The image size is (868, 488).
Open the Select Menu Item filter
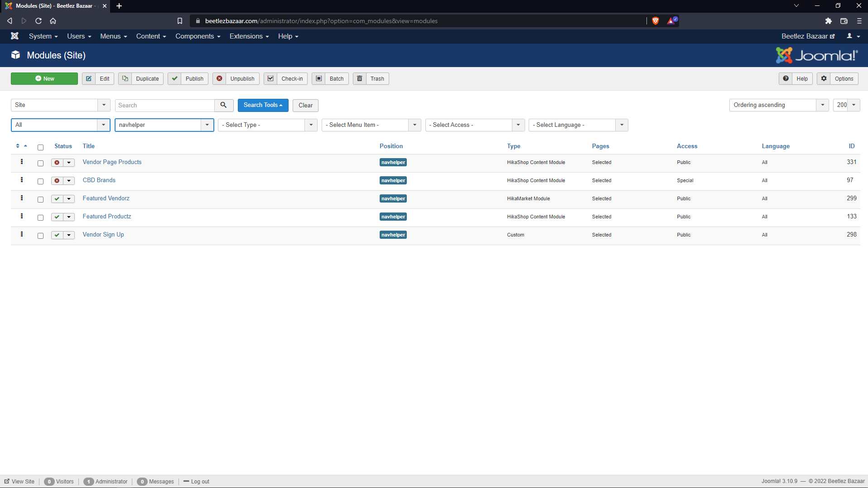pyautogui.click(x=371, y=125)
